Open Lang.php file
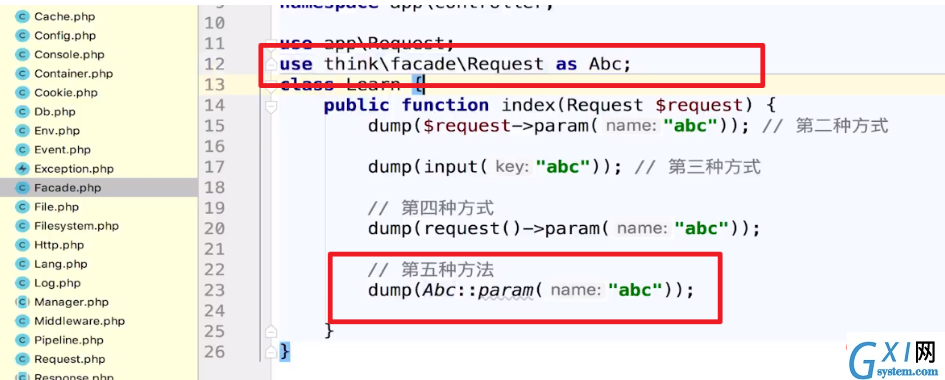The image size is (945, 380). [x=61, y=264]
